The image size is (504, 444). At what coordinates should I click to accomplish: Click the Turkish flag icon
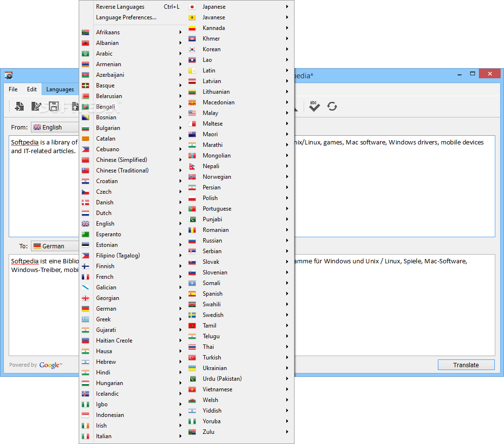[192, 358]
